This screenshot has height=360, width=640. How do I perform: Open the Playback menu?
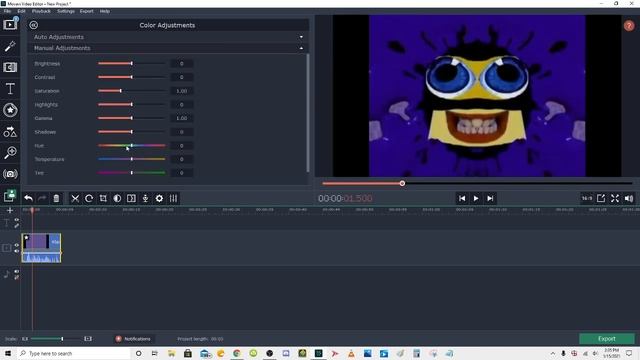tap(41, 11)
